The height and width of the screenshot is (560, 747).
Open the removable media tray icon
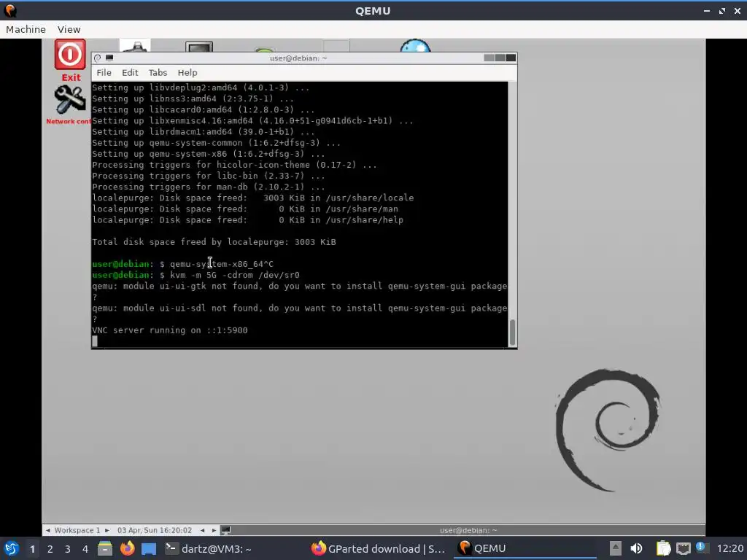(x=616, y=548)
